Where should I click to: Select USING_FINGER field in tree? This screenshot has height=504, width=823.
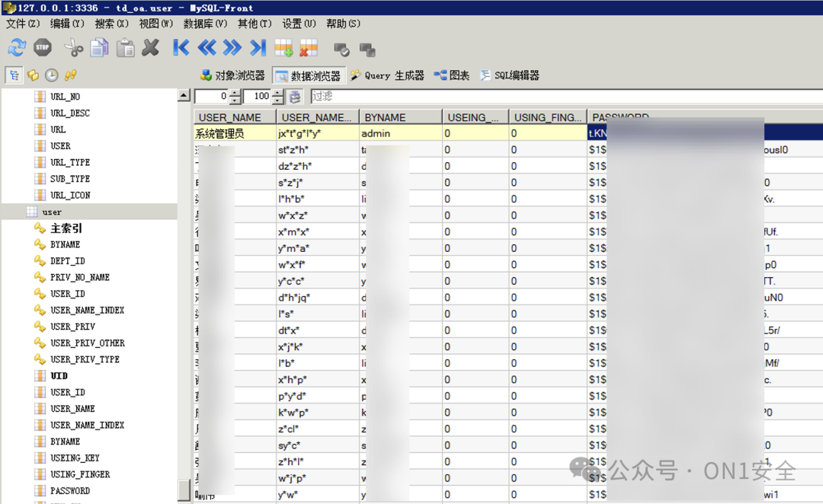click(x=80, y=474)
